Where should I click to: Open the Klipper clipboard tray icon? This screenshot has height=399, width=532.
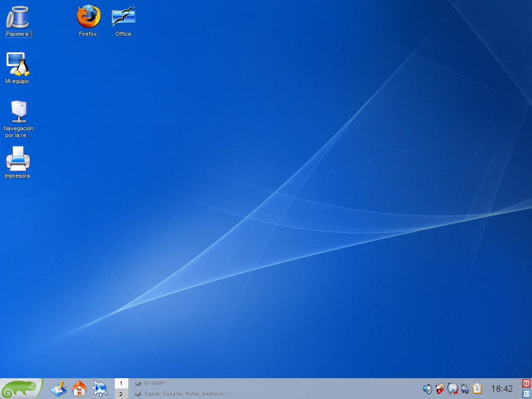tap(477, 389)
